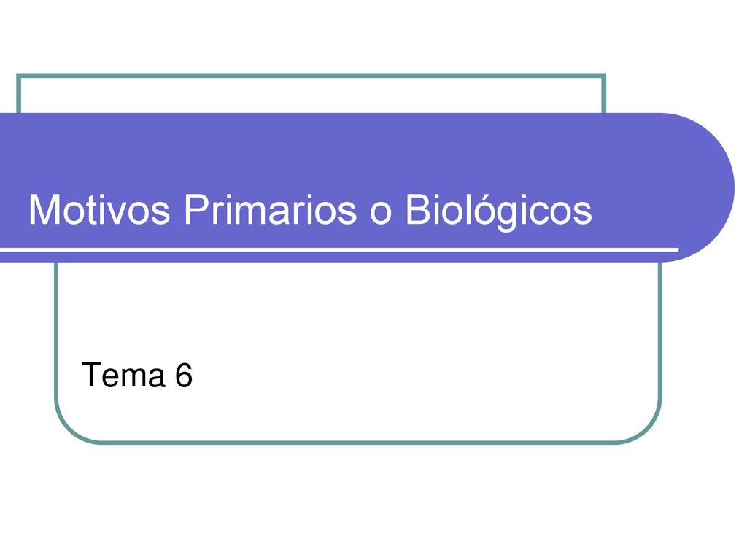747x560 pixels.
Task: Click the number '6' in the subtitle
Action: coord(184,376)
